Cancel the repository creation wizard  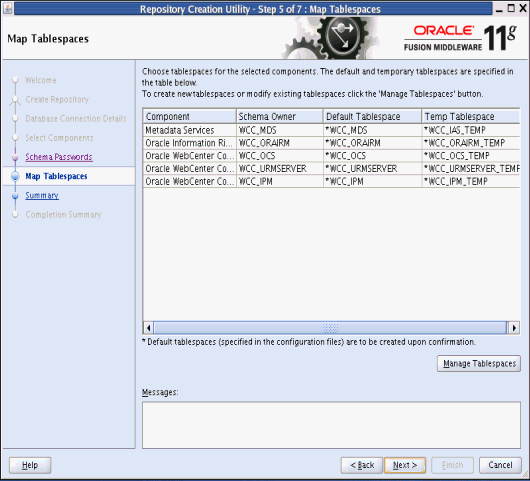[500, 465]
